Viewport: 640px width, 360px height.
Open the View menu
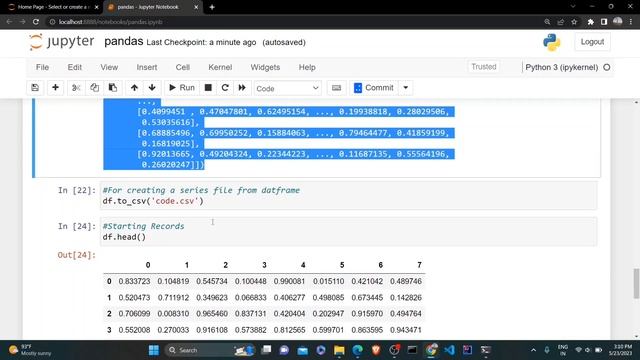(109, 67)
